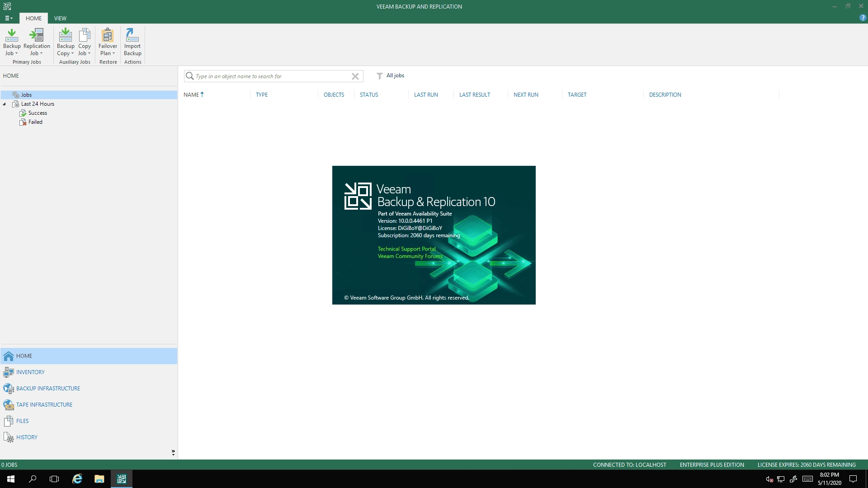This screenshot has width=868, height=488.
Task: Switch to the HOME ribbon tab
Action: [x=33, y=19]
